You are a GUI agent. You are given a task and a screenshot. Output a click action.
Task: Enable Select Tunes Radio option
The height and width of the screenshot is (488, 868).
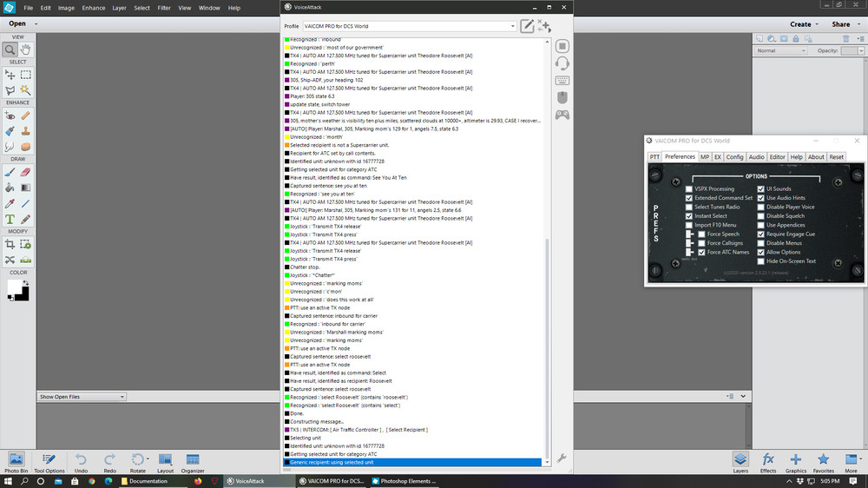click(688, 208)
